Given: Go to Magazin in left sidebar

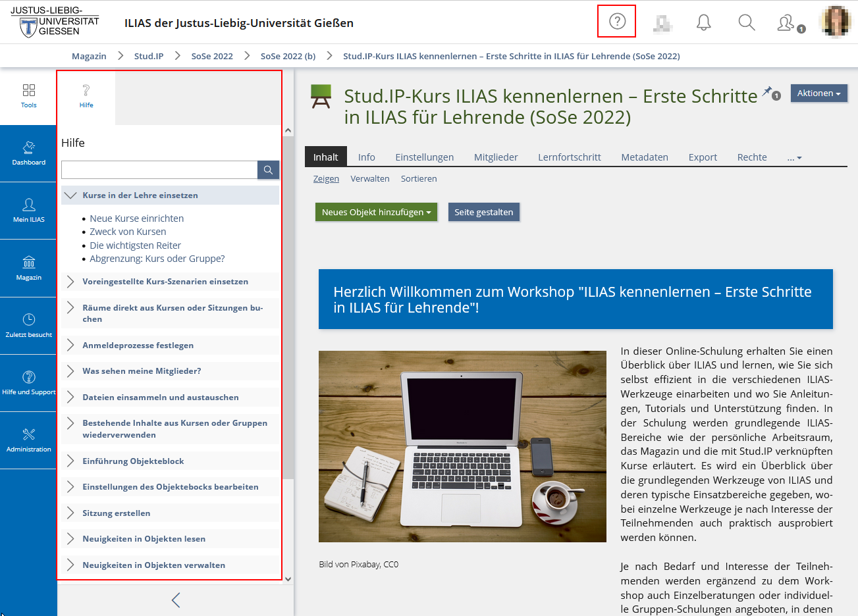Looking at the screenshot, I should pos(28,269).
